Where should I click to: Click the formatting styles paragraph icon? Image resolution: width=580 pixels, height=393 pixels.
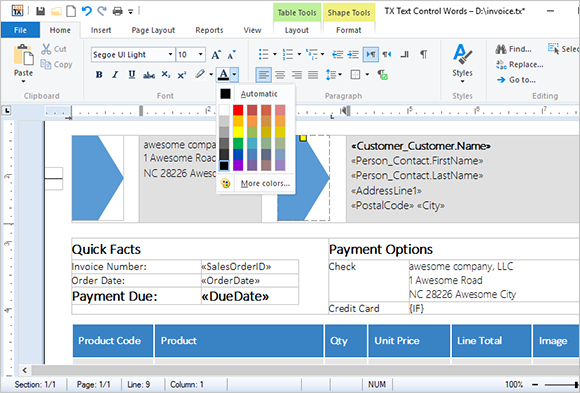click(x=382, y=75)
